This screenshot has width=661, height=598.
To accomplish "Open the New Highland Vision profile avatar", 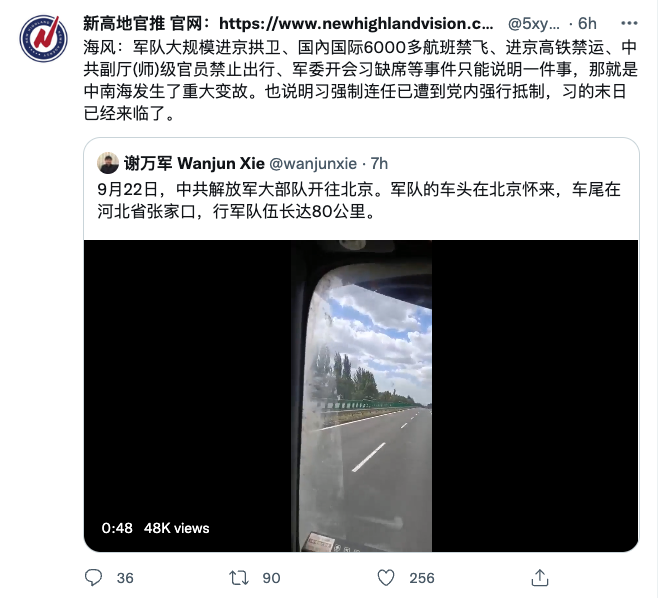I will pyautogui.click(x=43, y=38).
